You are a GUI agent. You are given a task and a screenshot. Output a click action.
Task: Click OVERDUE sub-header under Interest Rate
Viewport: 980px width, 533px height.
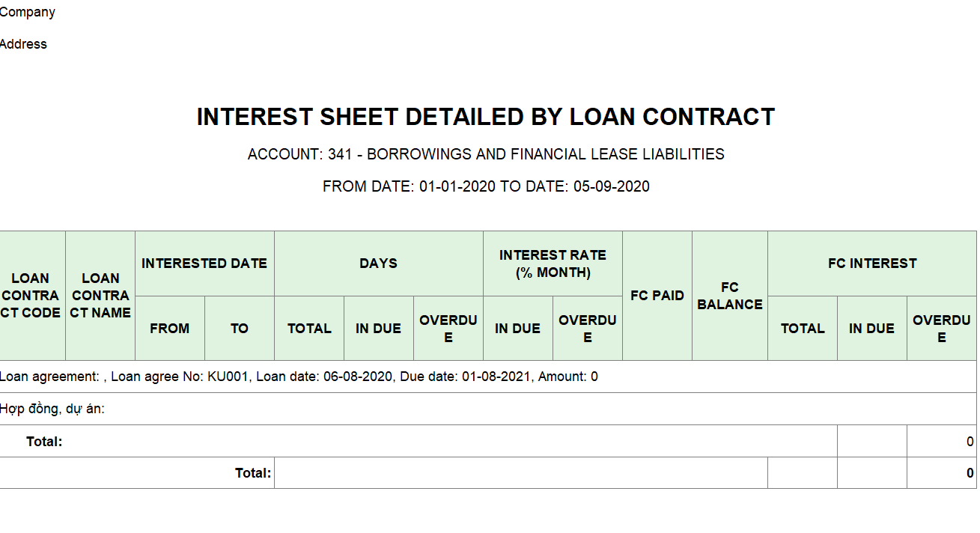click(588, 328)
